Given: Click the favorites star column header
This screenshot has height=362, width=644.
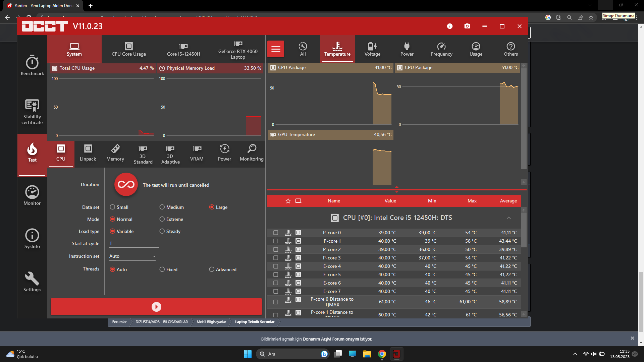Looking at the screenshot, I should click(288, 201).
